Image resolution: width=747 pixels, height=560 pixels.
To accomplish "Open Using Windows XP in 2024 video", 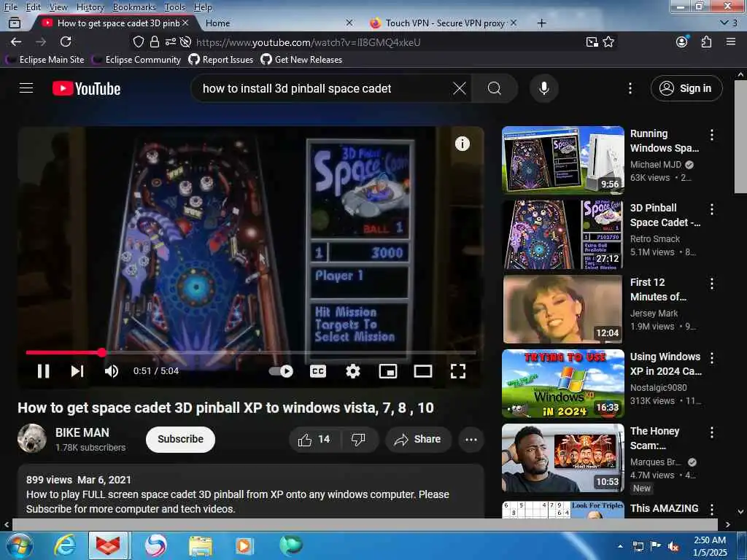I will click(x=562, y=384).
